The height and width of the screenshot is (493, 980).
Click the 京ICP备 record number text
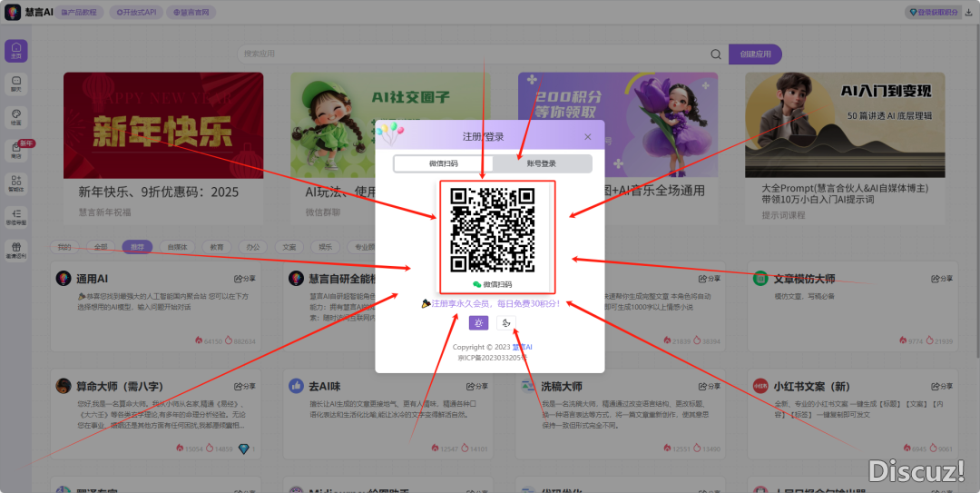click(x=493, y=358)
